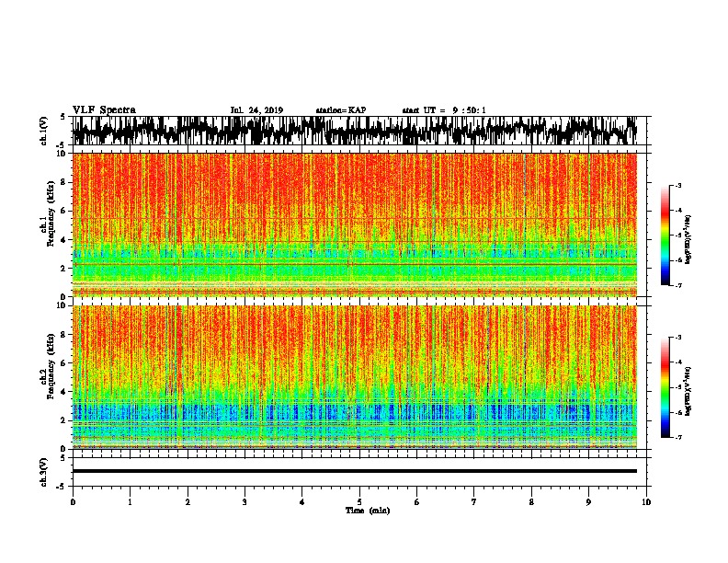Screen dimensions: 728x563
Task: Click time axis tick label "9"
Action: coord(588,502)
